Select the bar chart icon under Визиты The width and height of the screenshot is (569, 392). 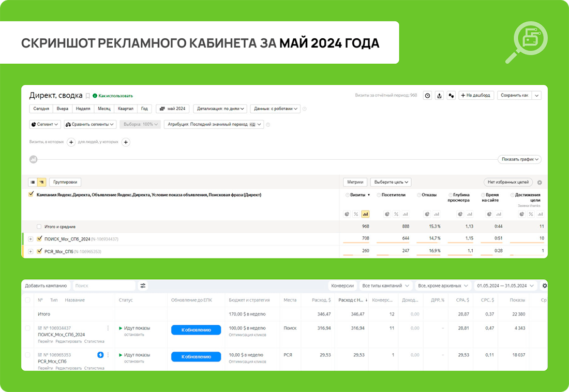[x=365, y=214]
